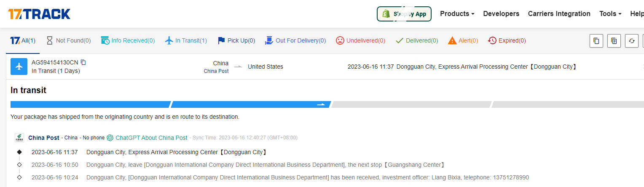Switch to the Delivered(0) tab
Screen dimensions: 644x187
(417, 41)
